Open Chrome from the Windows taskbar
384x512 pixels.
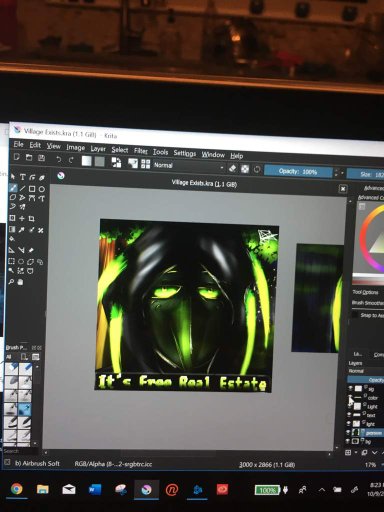point(16,489)
